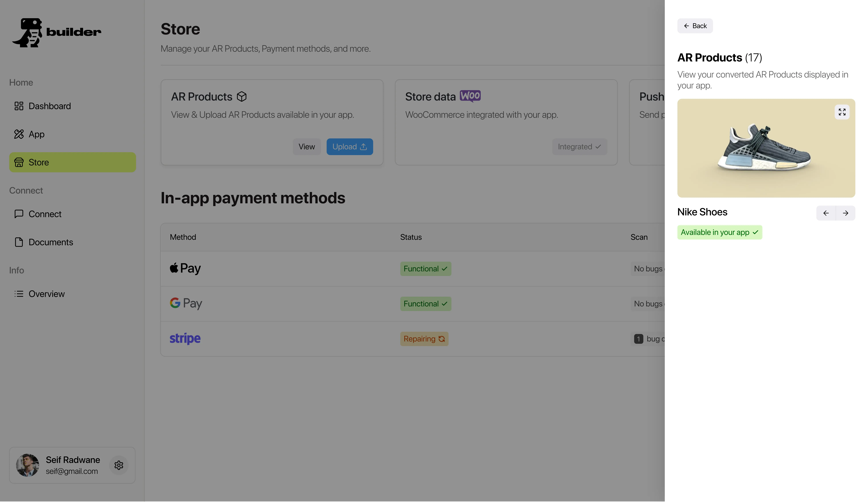Click the settings gear beside Seif Radwane

click(119, 466)
